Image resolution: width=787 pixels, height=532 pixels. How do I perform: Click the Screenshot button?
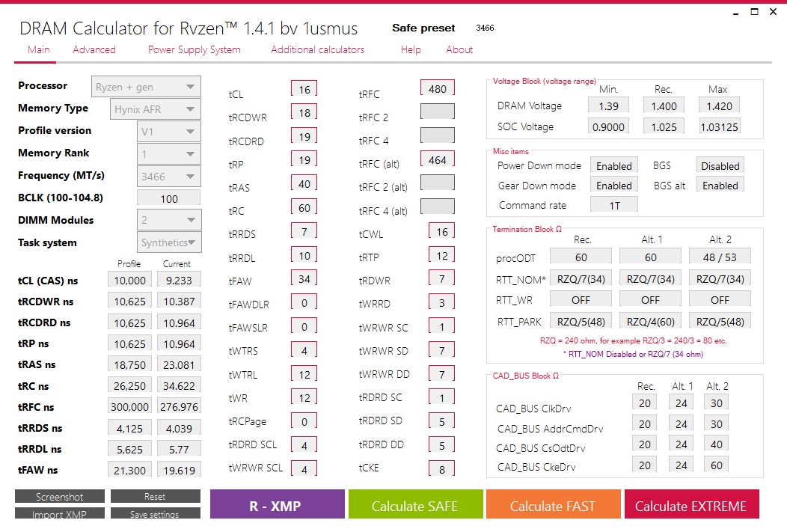pyautogui.click(x=60, y=497)
